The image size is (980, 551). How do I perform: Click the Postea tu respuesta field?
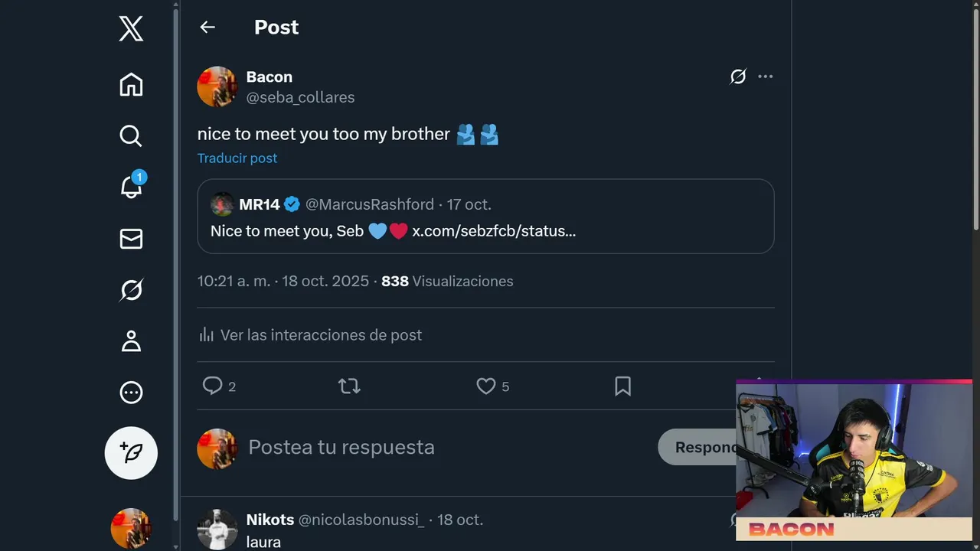pyautogui.click(x=341, y=447)
